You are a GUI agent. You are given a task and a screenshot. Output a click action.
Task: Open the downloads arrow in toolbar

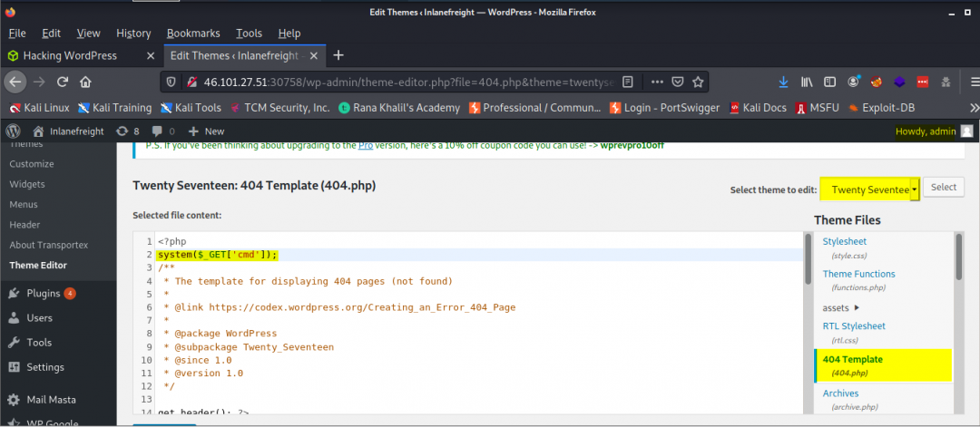783,82
